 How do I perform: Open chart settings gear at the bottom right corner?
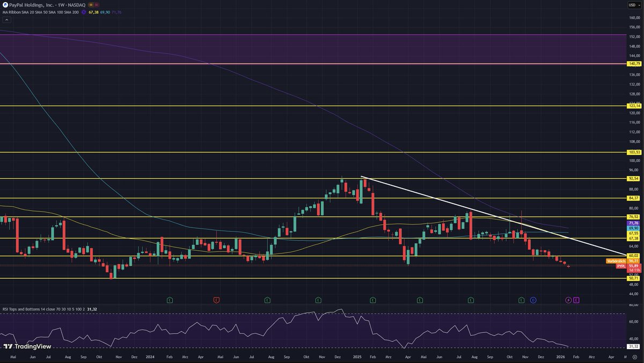tap(634, 357)
